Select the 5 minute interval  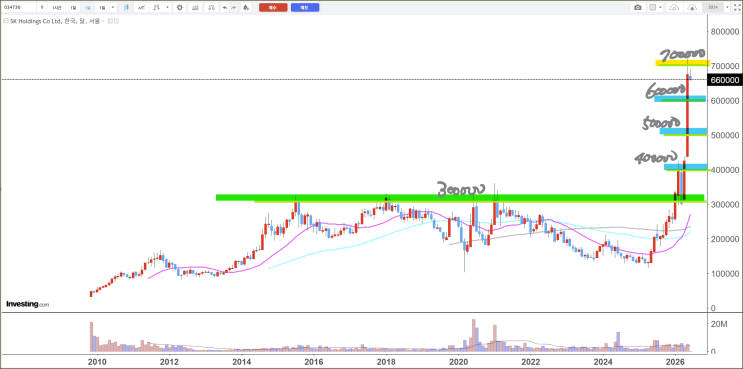pos(42,7)
